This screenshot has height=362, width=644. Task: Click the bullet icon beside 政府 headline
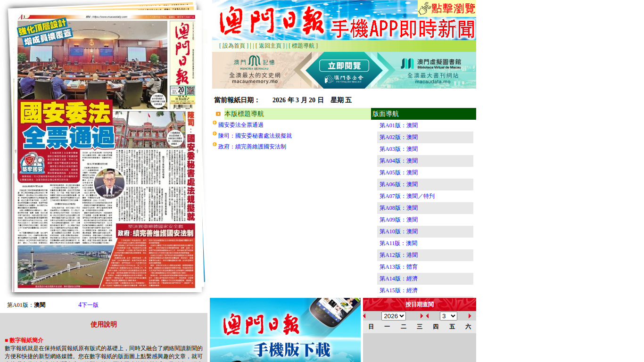pos(215,145)
